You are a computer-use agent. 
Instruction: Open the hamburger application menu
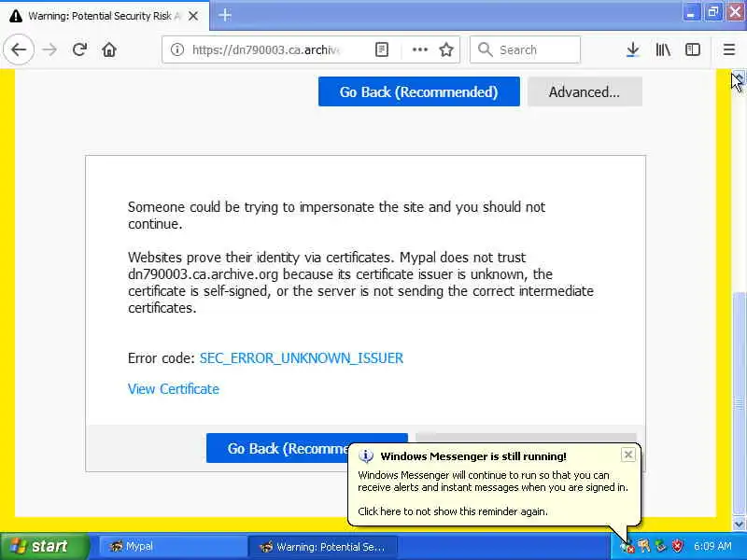pyautogui.click(x=729, y=49)
